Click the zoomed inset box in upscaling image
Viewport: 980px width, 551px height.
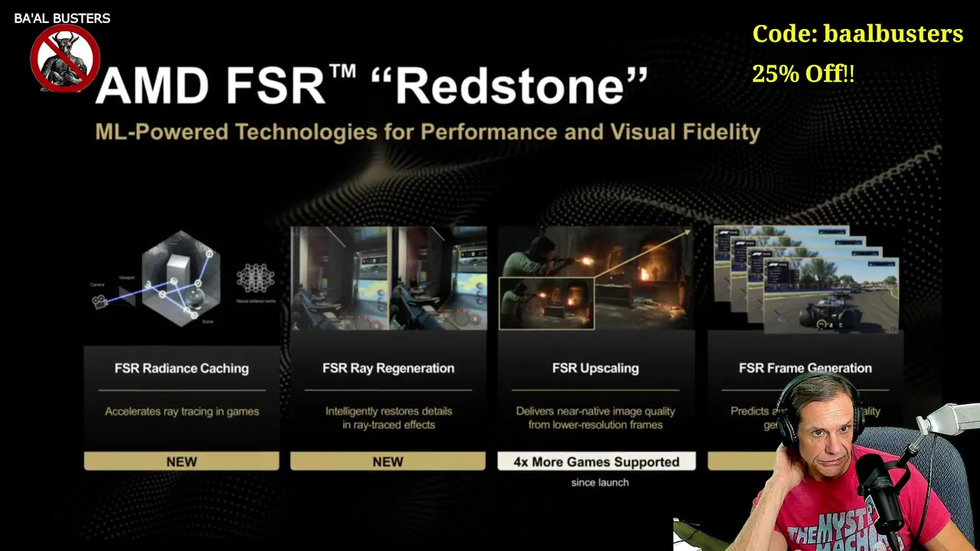coord(546,304)
